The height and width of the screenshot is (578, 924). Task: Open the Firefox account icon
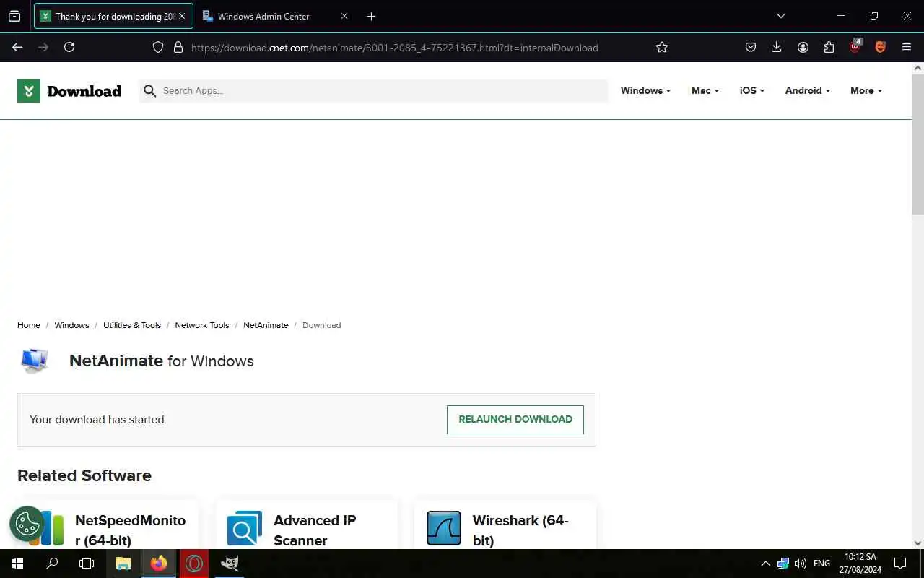coord(803,47)
